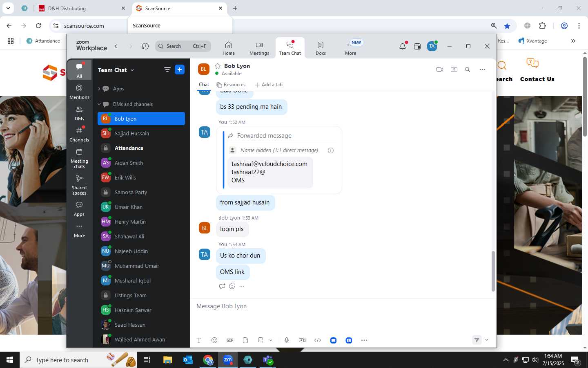Click the Zoom search box

point(183,46)
